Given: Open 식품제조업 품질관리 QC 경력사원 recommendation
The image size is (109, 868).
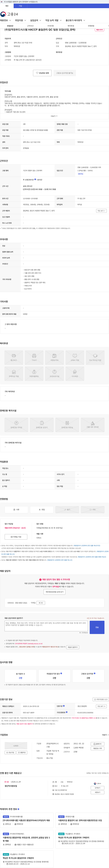Looking at the screenshot, I should coord(80,820).
